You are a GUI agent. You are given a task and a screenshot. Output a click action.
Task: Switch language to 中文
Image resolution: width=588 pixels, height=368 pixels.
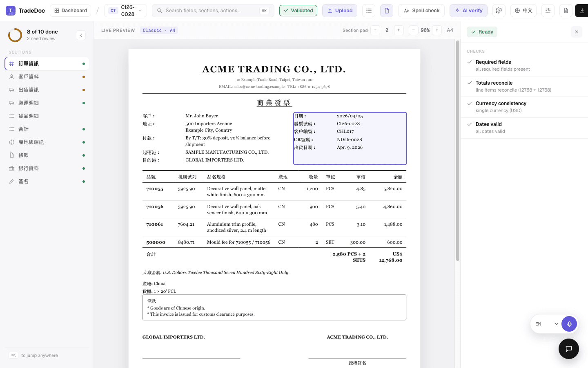tap(523, 11)
